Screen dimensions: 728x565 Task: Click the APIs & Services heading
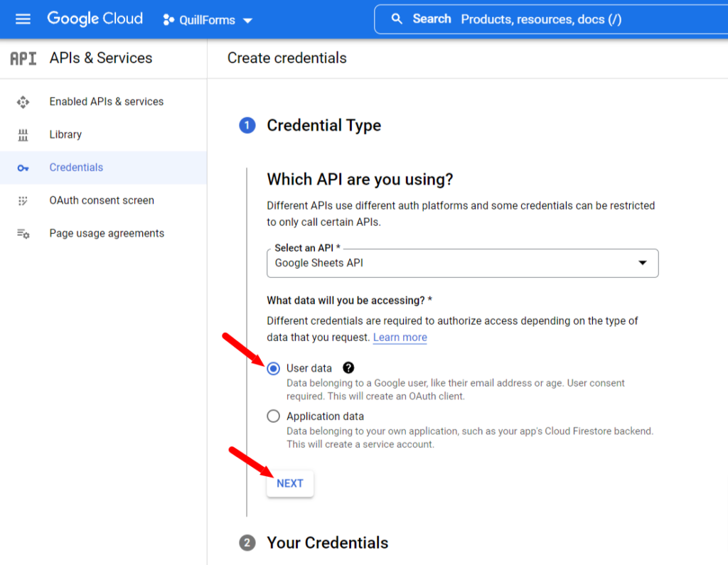tap(101, 58)
